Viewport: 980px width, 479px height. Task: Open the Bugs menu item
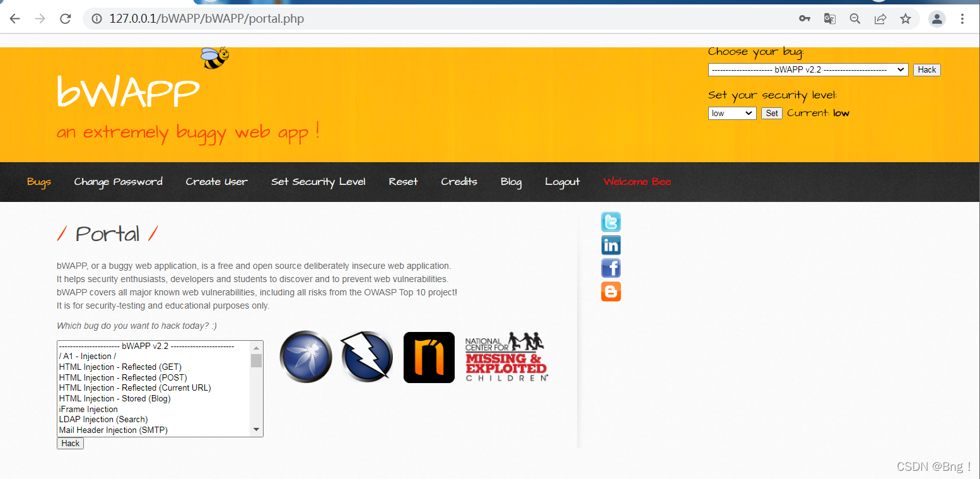coord(39,182)
